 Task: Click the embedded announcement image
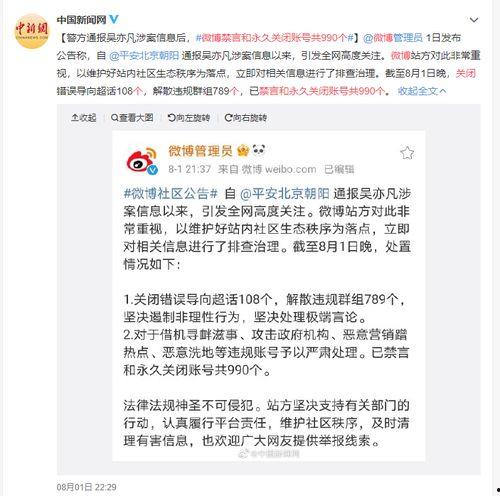click(268, 296)
